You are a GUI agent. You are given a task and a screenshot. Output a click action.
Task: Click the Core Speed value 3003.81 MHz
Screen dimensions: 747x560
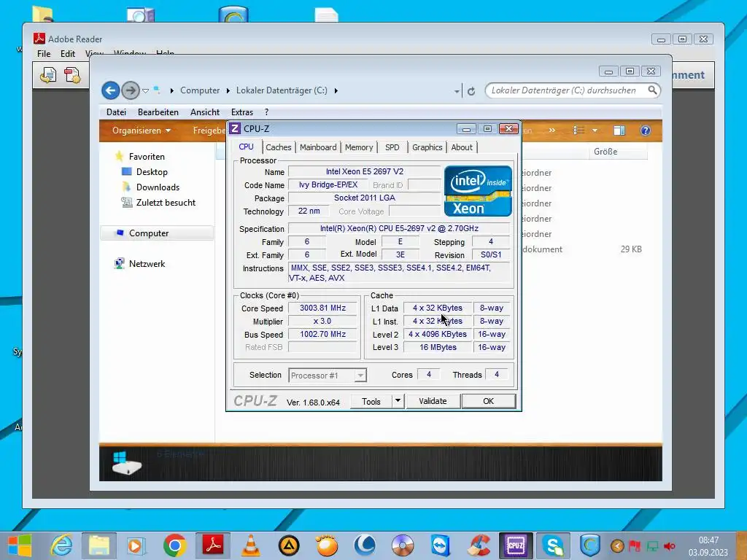click(322, 308)
